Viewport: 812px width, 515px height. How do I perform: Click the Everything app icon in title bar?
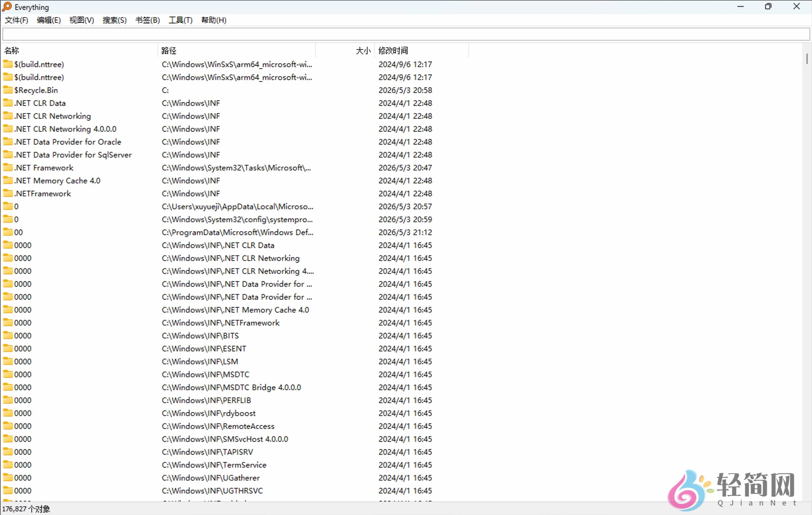(x=7, y=7)
